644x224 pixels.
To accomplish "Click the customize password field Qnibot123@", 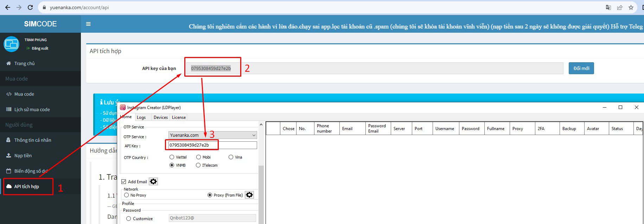I will (x=212, y=218).
